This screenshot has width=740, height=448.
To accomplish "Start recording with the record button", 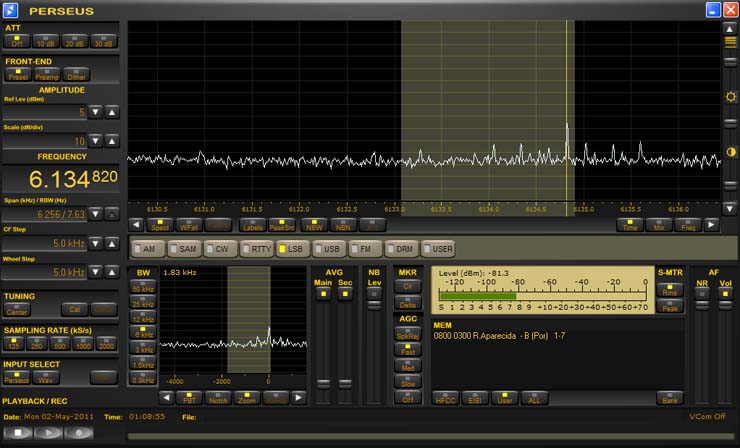I will [x=79, y=432].
